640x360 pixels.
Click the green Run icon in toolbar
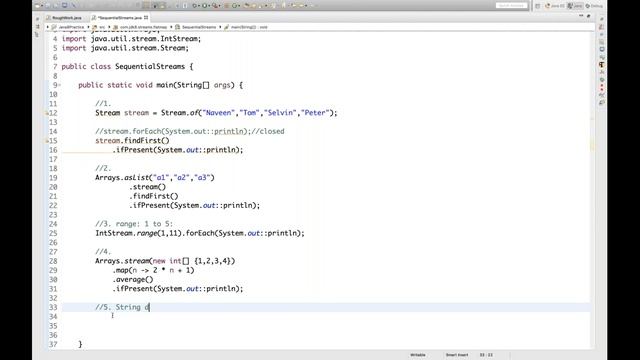[205, 6]
